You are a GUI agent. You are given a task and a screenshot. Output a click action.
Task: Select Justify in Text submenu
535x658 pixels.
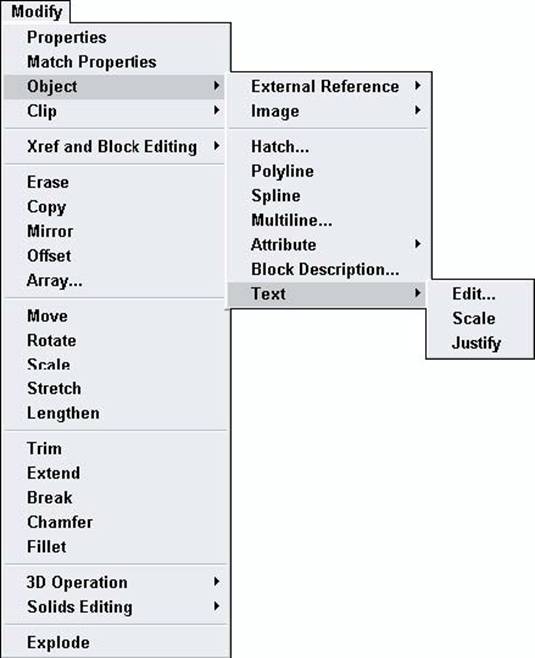480,343
